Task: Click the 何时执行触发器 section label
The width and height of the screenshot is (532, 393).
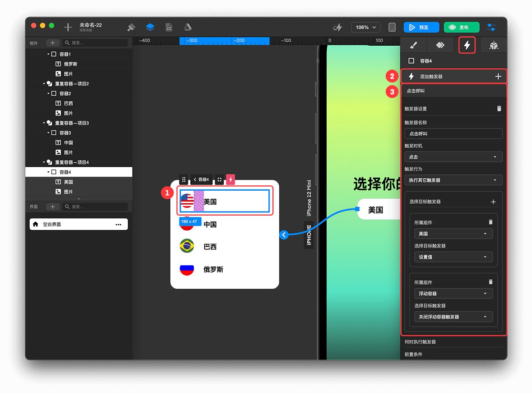Action: click(420, 342)
